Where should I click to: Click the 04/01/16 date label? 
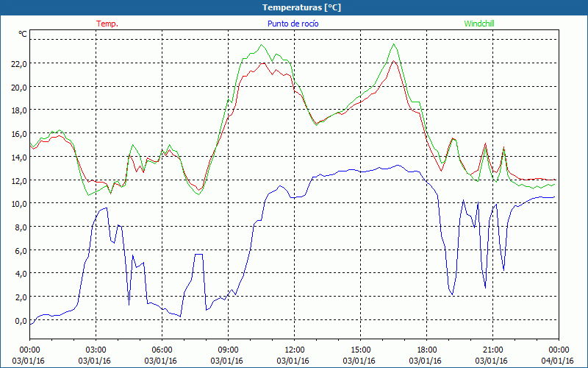point(557,361)
